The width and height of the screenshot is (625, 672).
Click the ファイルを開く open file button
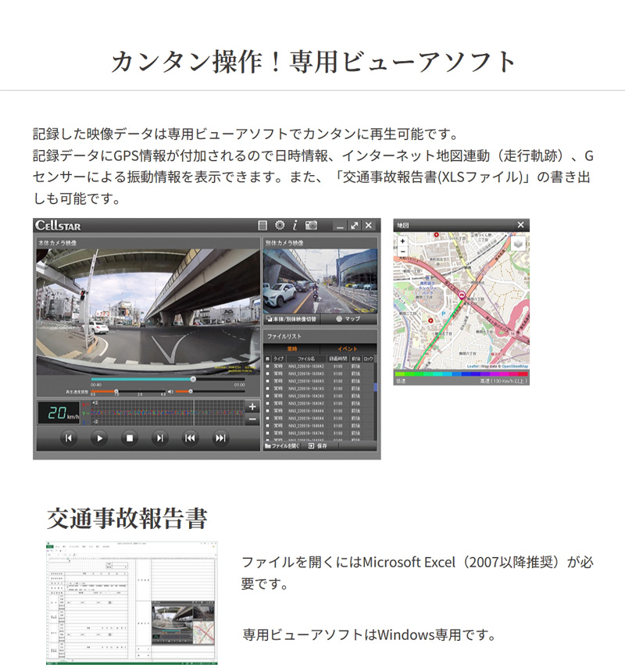tap(283, 446)
